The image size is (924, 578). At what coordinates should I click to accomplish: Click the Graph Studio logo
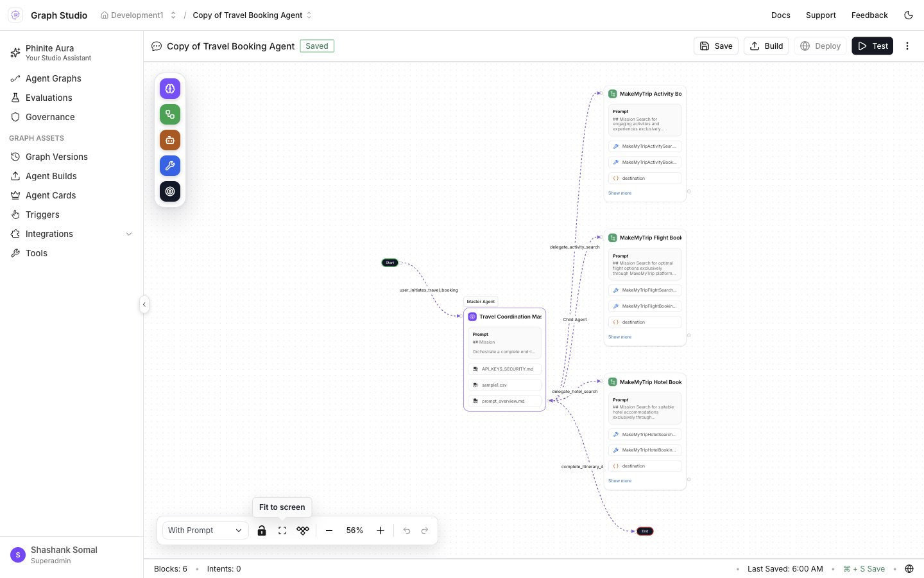pos(15,15)
